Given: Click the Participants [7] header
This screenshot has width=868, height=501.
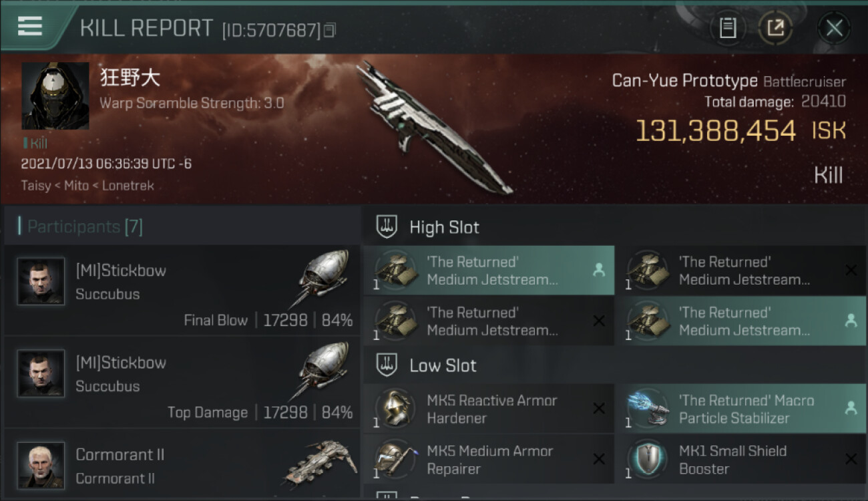Looking at the screenshot, I should coord(81,226).
